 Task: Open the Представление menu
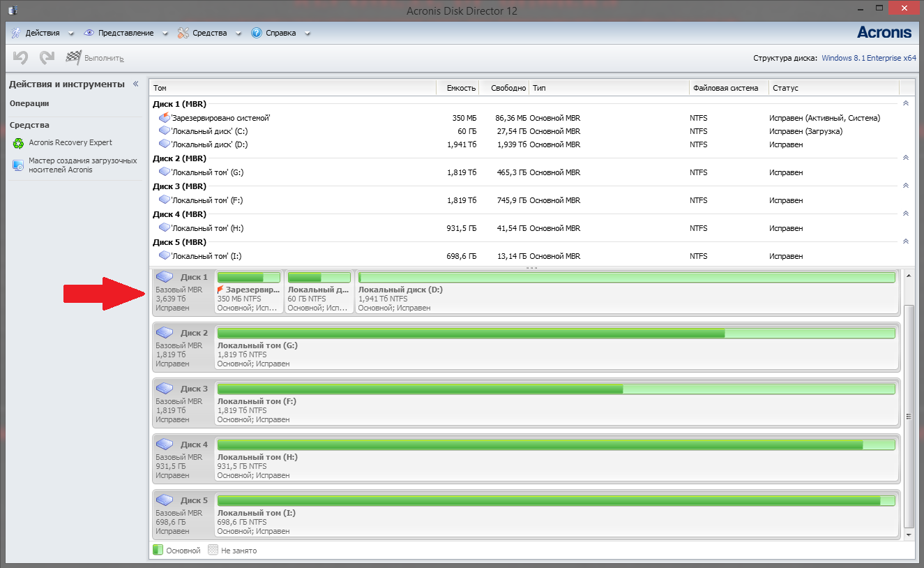(x=126, y=33)
